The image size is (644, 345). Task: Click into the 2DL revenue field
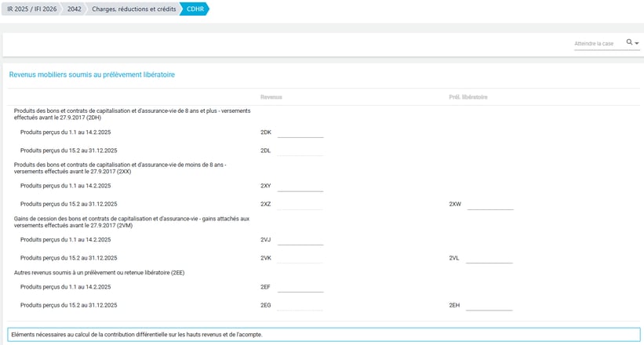click(300, 150)
